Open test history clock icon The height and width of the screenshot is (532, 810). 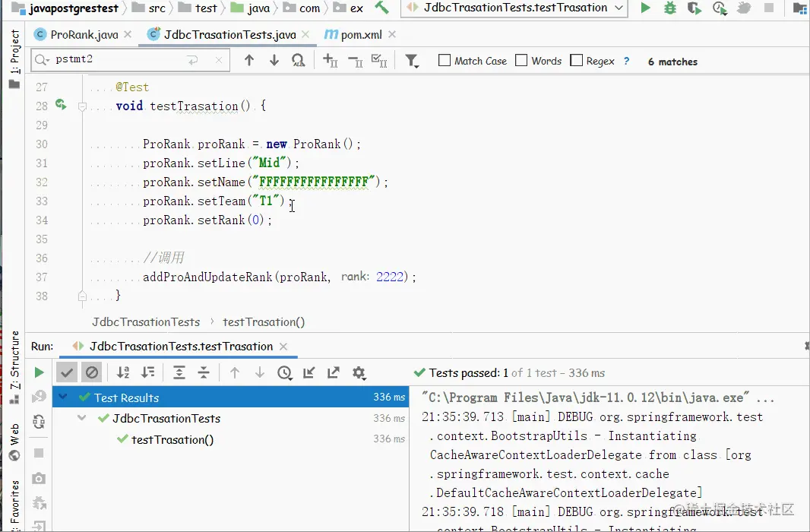point(285,372)
